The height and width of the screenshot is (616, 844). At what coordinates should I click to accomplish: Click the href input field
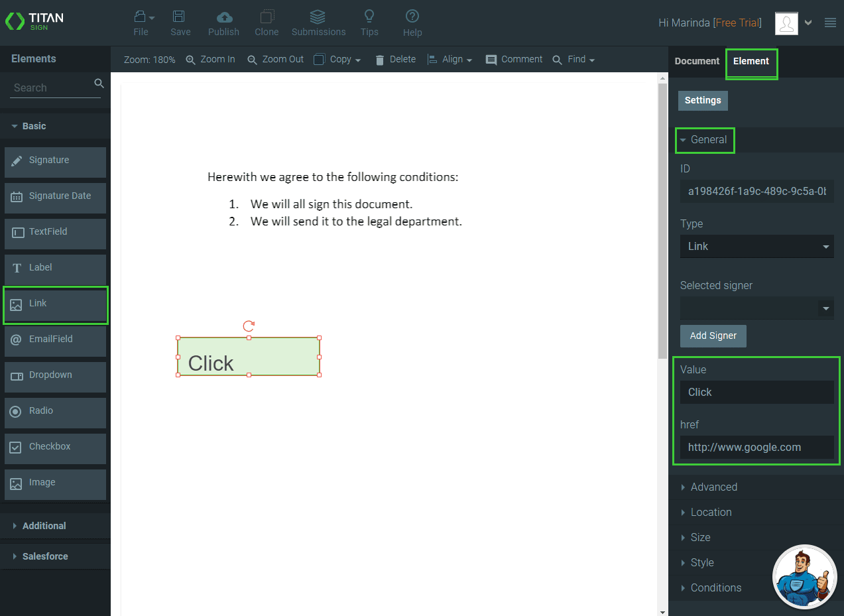756,447
